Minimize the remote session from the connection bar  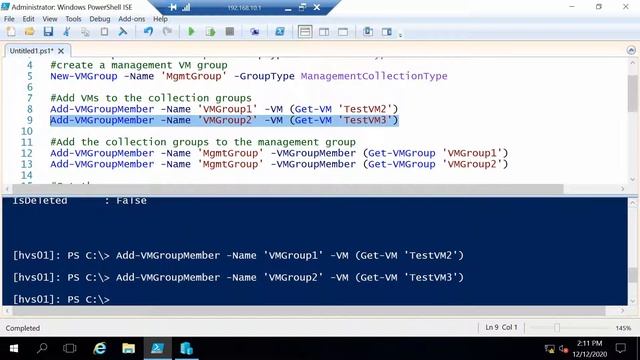tap(288, 8)
